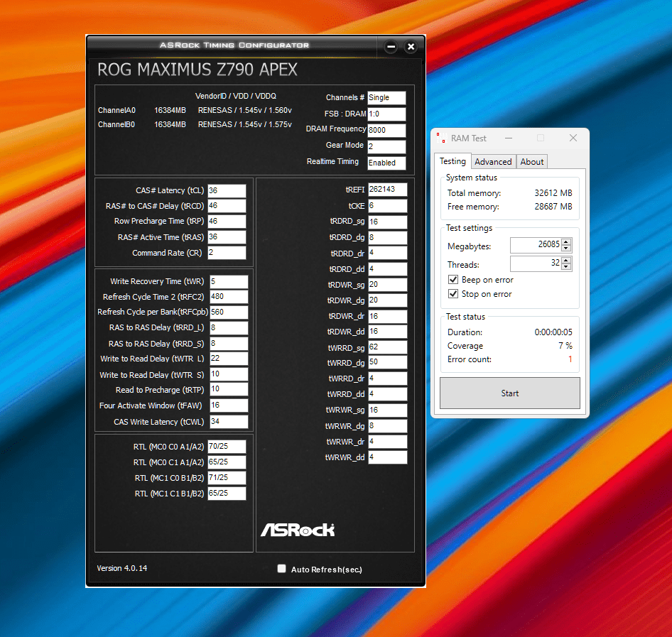Close the ASRock Timing Configurator window
Screen dimensions: 672x637
pos(411,46)
